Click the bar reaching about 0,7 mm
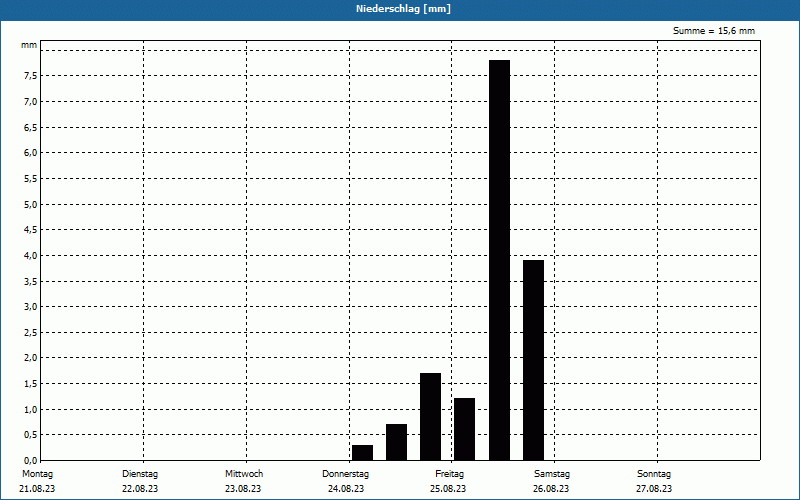This screenshot has height=500, width=800. coord(396,442)
